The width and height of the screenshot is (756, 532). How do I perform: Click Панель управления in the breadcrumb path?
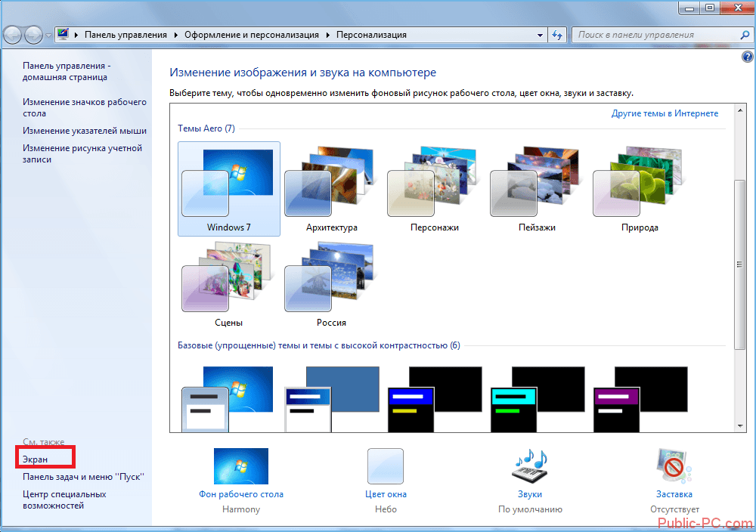125,35
